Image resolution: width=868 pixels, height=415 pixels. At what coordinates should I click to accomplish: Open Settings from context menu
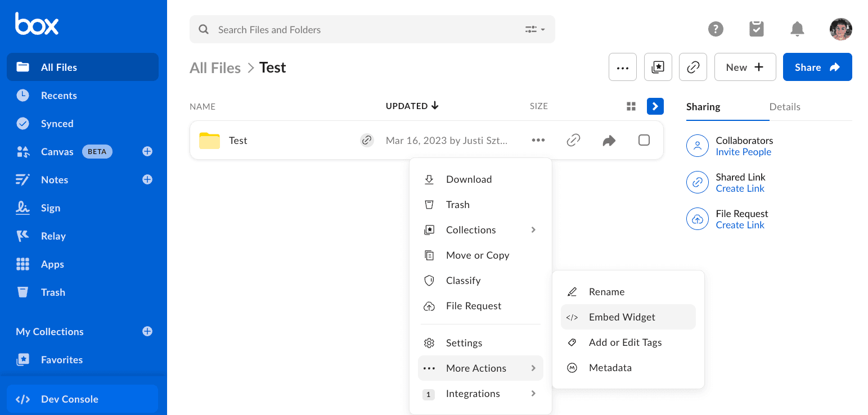(480, 343)
